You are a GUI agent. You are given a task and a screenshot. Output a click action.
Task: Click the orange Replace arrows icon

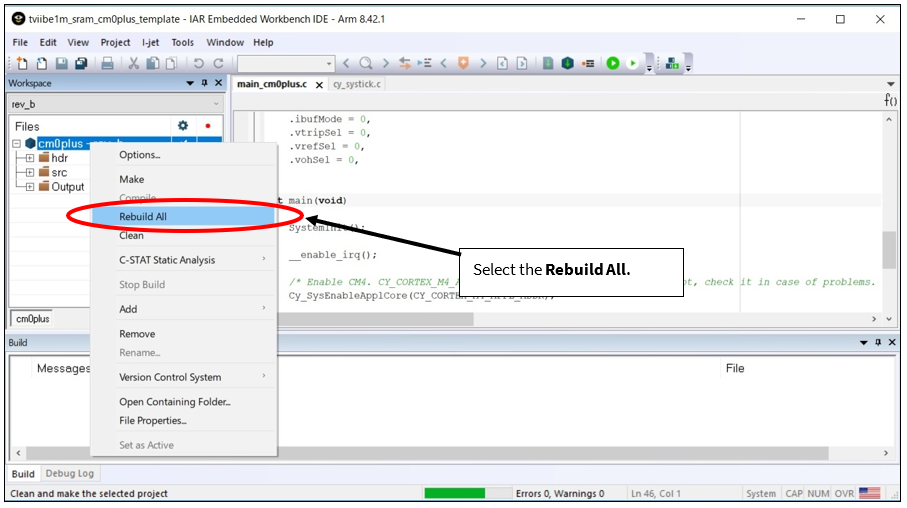point(405,63)
